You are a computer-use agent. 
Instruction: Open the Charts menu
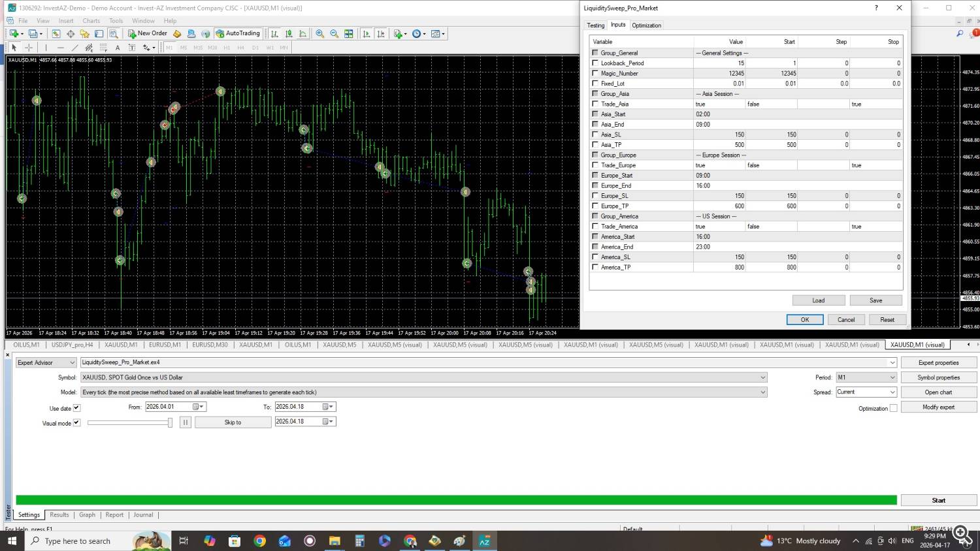click(x=91, y=21)
